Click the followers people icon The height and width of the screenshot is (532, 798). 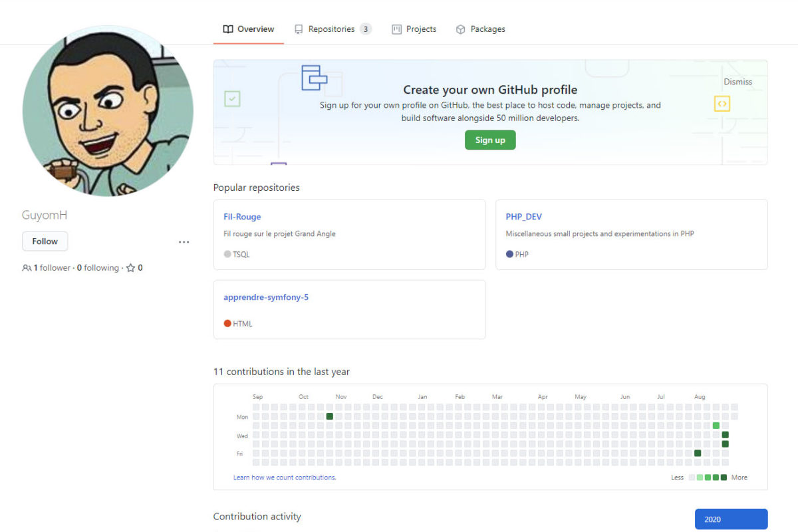(x=27, y=268)
